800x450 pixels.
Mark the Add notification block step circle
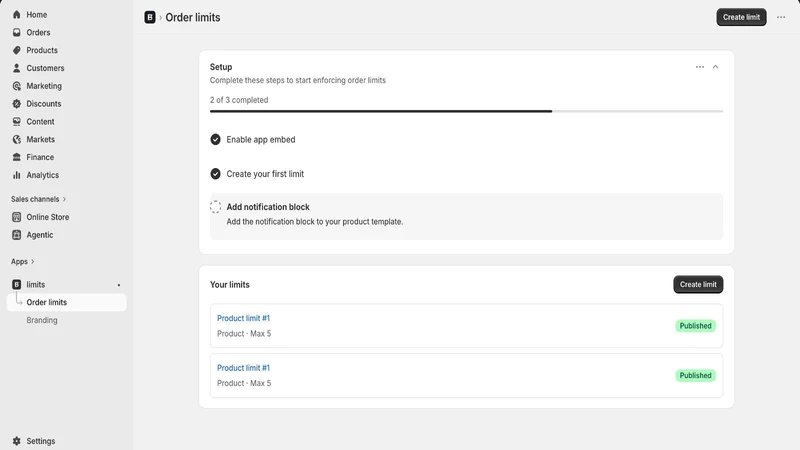[x=215, y=207]
